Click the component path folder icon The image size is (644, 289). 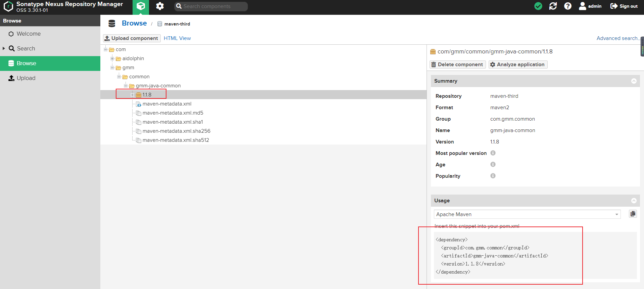click(x=433, y=52)
